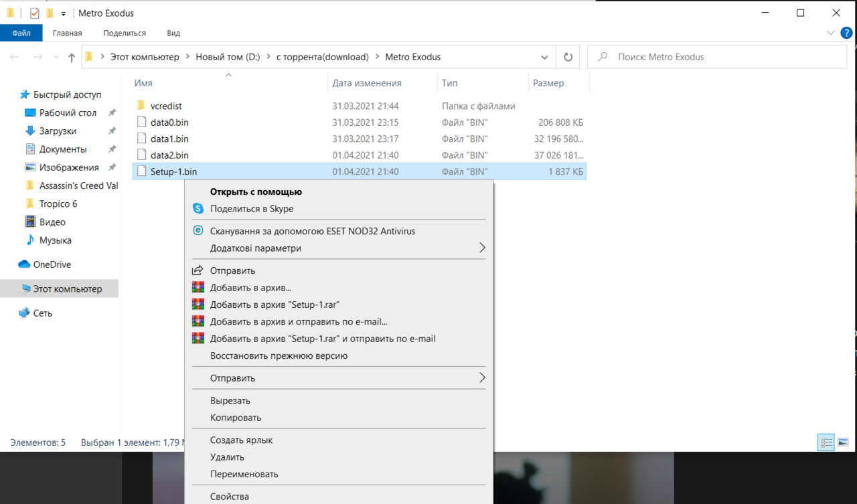Click the refresh button beside address bar

(x=568, y=57)
